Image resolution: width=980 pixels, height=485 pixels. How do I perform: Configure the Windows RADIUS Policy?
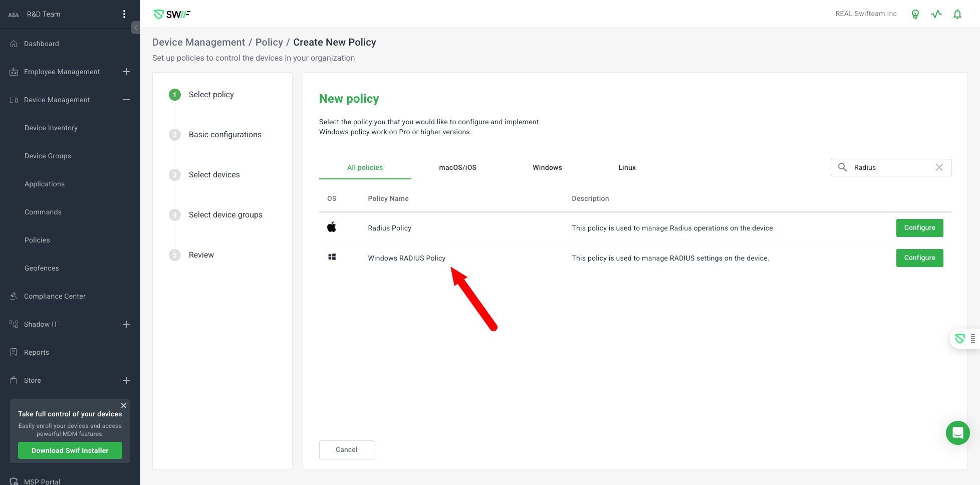tap(919, 258)
